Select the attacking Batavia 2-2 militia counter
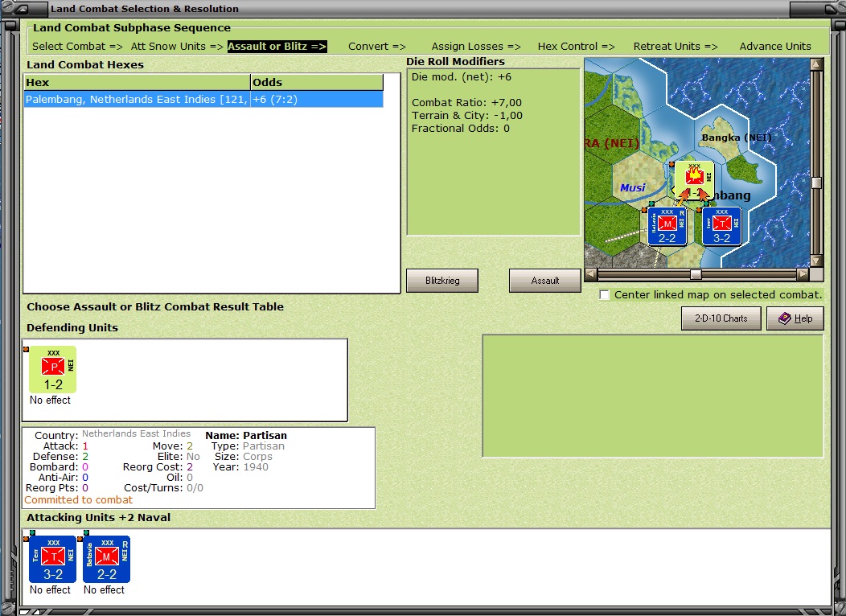The height and width of the screenshot is (616, 846). coord(107,560)
